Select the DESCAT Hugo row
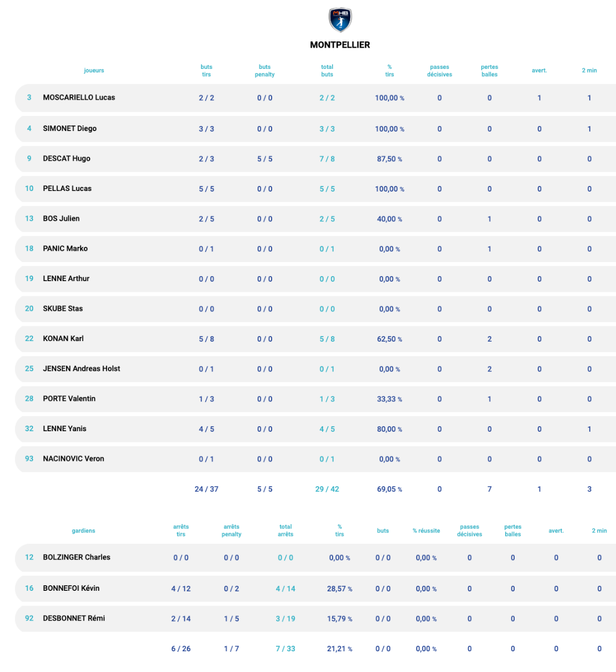616x672 pixels. click(67, 158)
